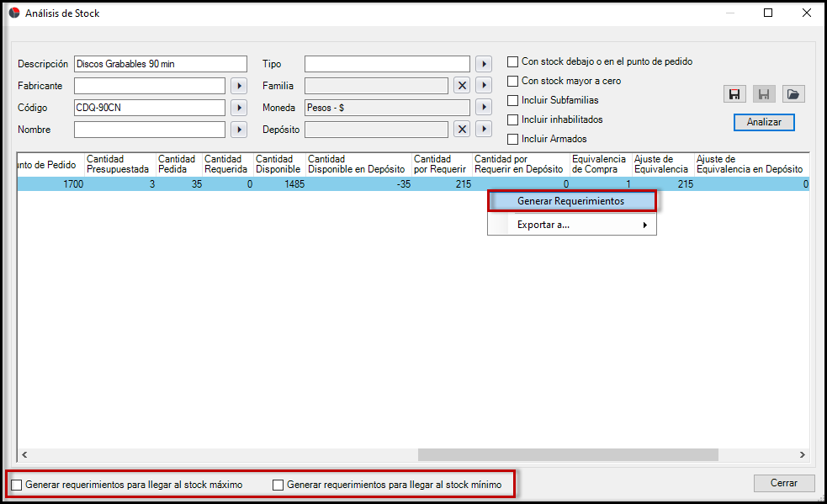Viewport: 827px width, 504px height.
Task: Click Cantidad Disponible column header
Action: pos(279,164)
